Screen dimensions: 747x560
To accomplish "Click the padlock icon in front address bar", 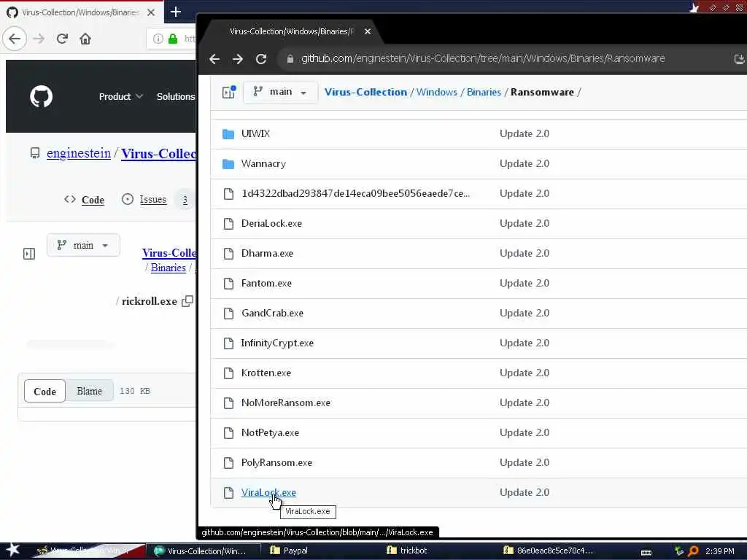I will click(290, 58).
